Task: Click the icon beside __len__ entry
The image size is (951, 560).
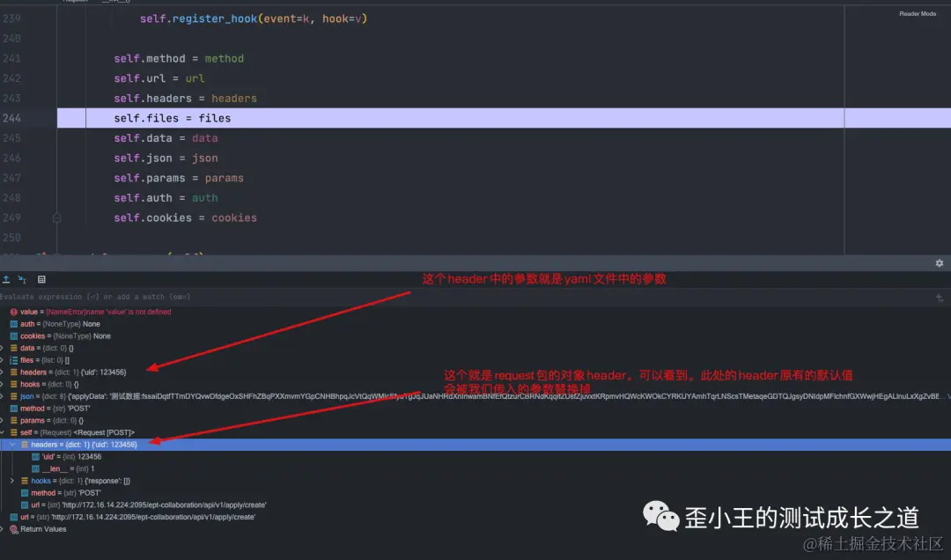Action: (35, 469)
